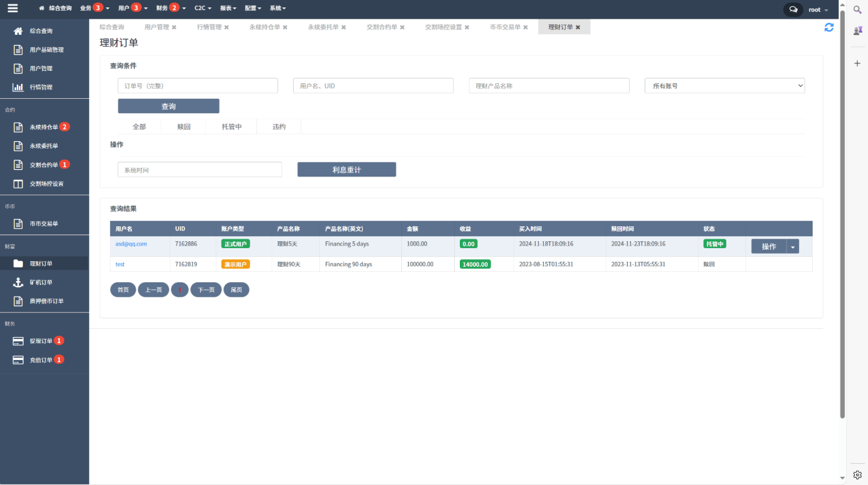Open the chat messages icon

point(793,9)
